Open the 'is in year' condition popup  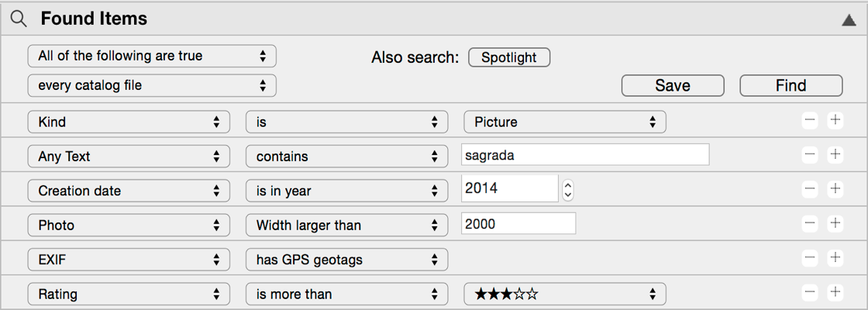coord(347,191)
